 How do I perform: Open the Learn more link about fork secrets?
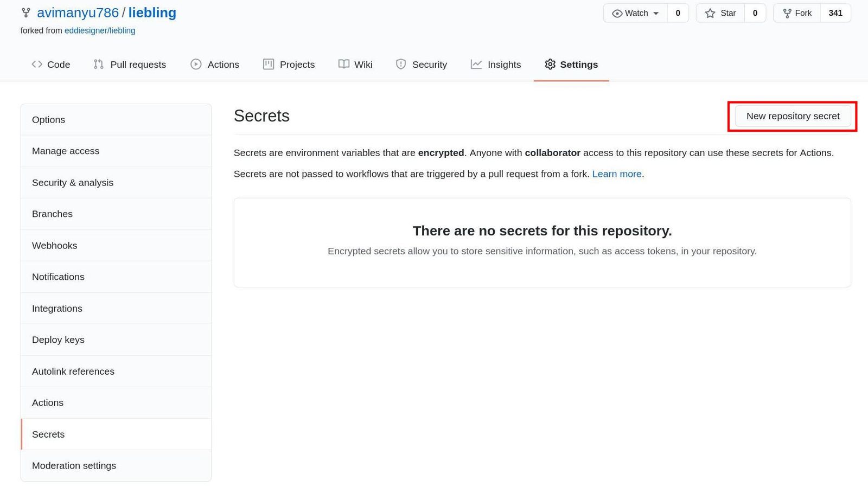click(x=616, y=174)
